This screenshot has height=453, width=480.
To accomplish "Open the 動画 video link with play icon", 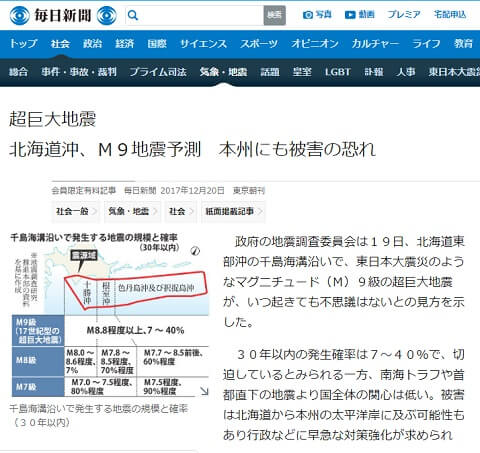I will 359,15.
